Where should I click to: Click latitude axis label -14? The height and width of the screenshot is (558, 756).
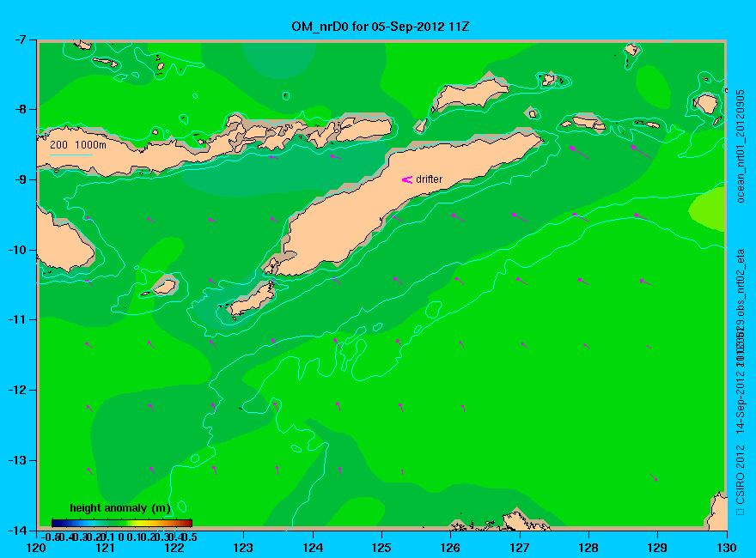pos(17,530)
